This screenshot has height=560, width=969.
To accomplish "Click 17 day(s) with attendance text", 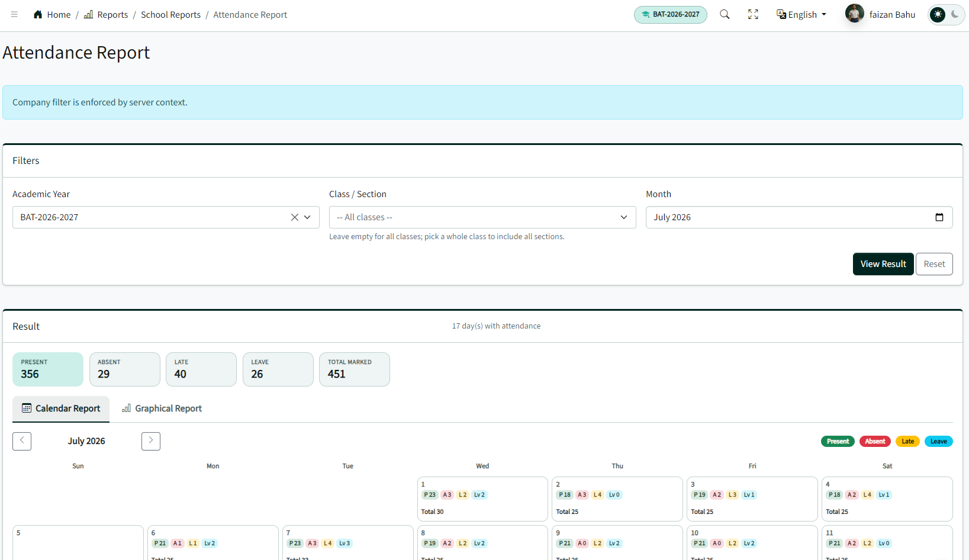I will click(496, 326).
